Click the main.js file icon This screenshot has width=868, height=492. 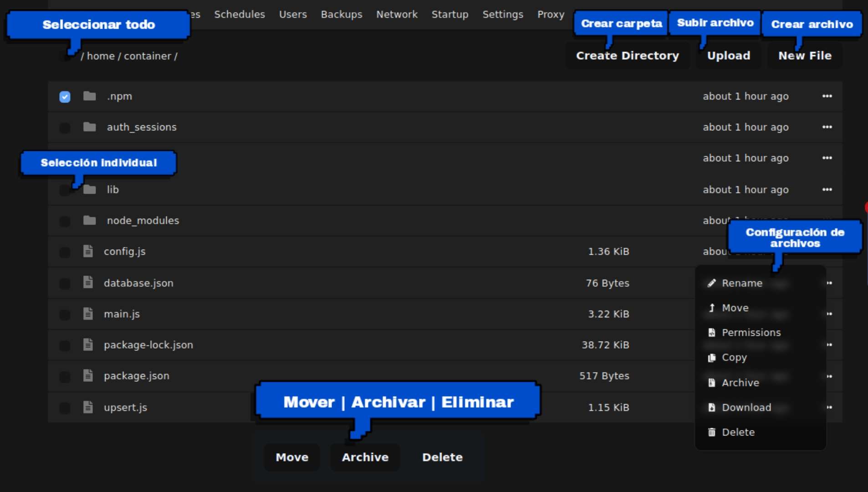(88, 314)
